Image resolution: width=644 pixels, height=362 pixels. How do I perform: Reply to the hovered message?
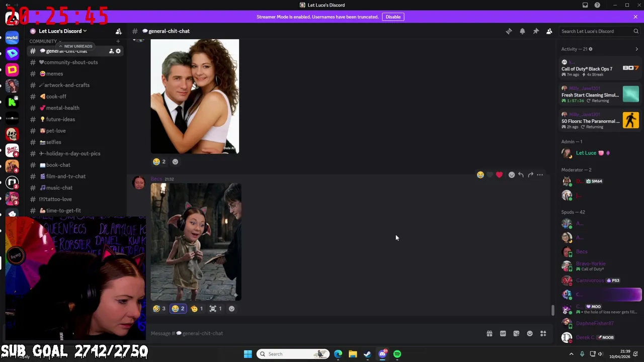(521, 175)
